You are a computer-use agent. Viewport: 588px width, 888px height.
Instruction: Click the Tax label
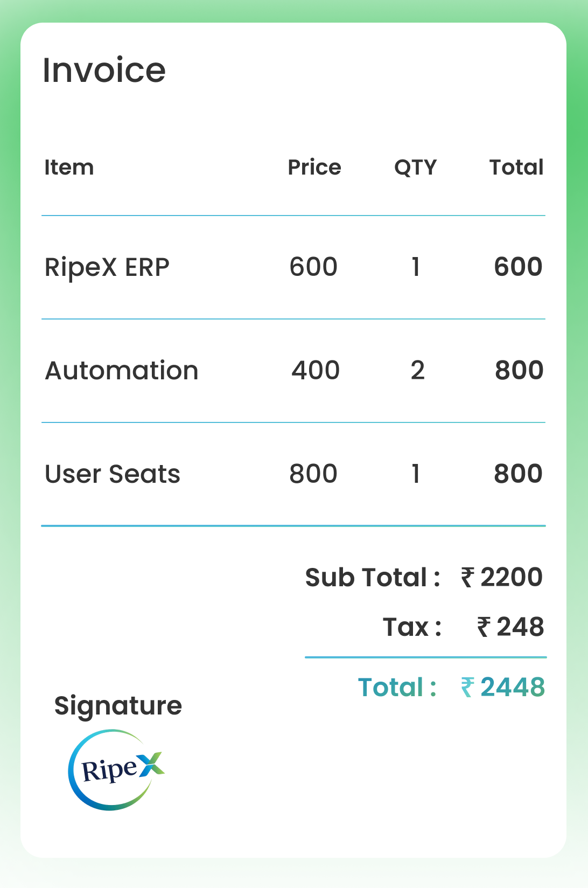411,627
